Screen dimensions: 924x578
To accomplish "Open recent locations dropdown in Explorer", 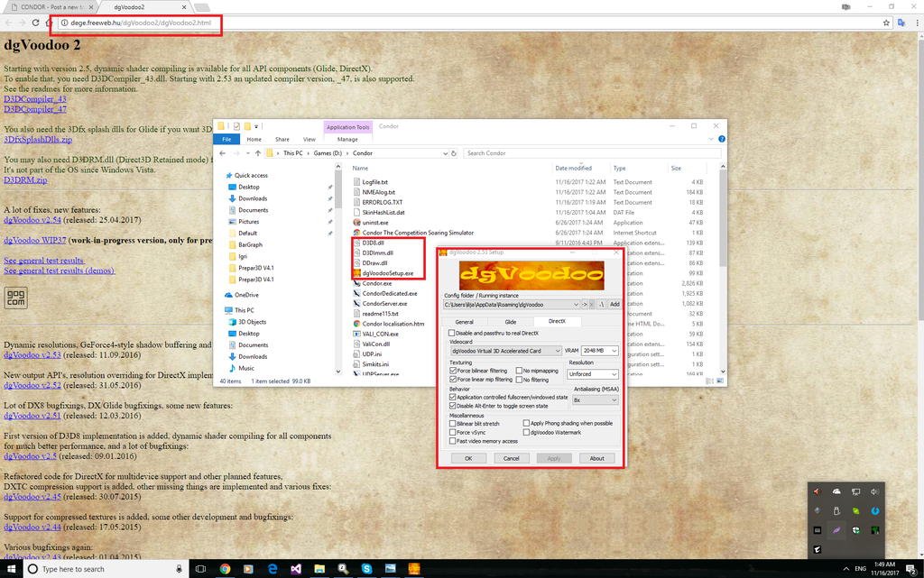I will [247, 153].
